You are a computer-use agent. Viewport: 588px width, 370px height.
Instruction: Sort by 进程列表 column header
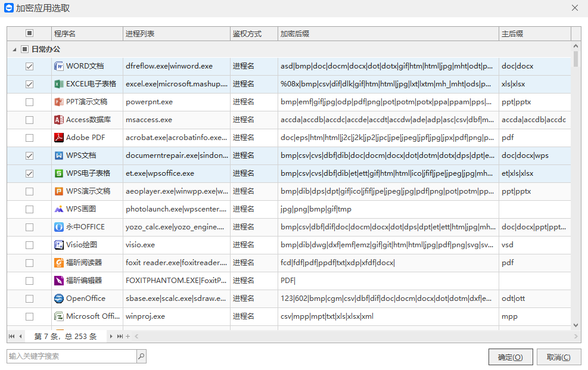tap(176, 34)
